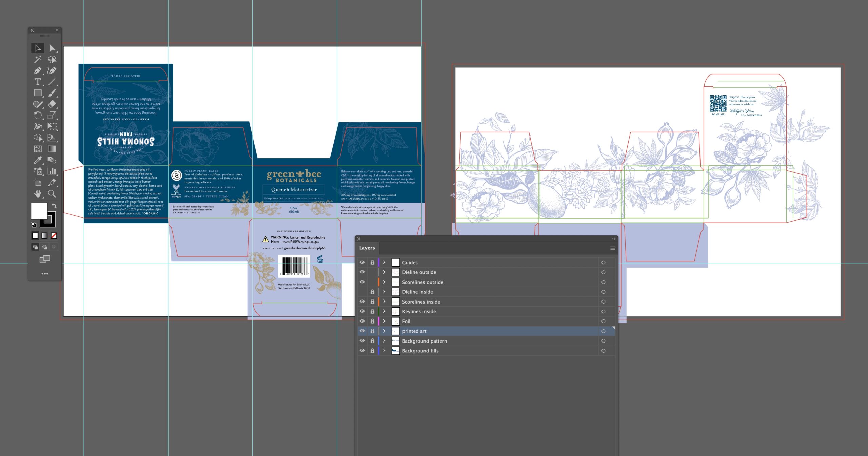This screenshot has height=456, width=868.
Task: Show the hidden Dieline inside layer
Action: pyautogui.click(x=362, y=292)
